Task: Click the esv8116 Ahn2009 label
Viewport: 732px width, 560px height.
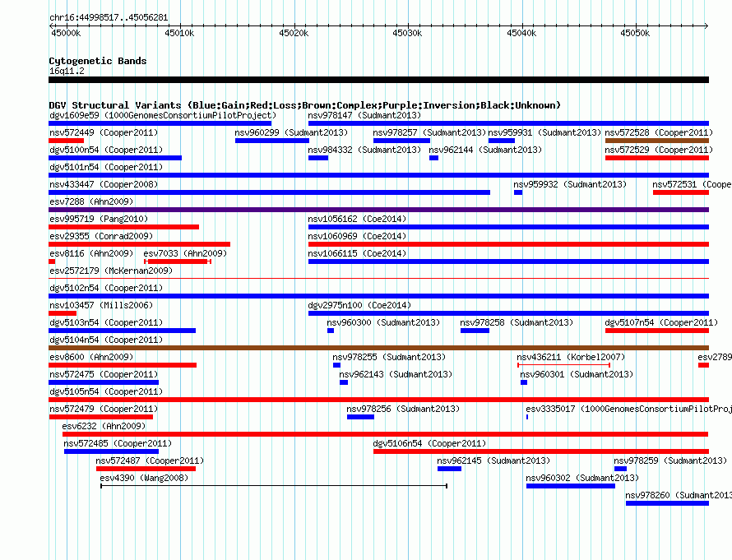Action: 91,253
